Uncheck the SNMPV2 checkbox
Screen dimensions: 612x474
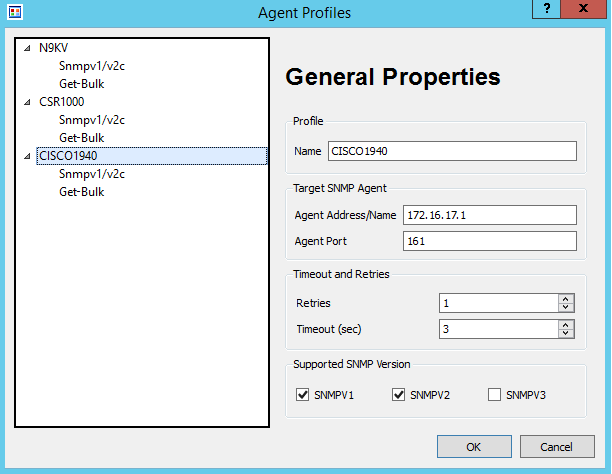tap(399, 395)
